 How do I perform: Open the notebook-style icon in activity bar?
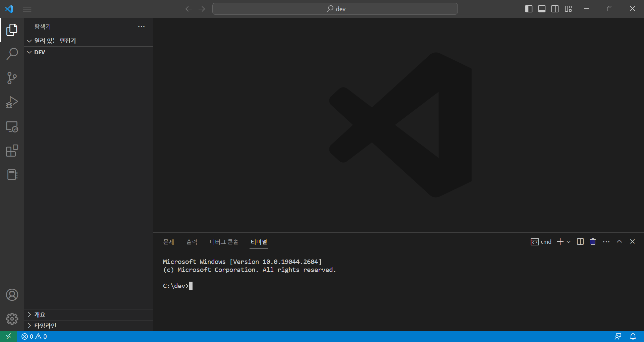pos(12,175)
